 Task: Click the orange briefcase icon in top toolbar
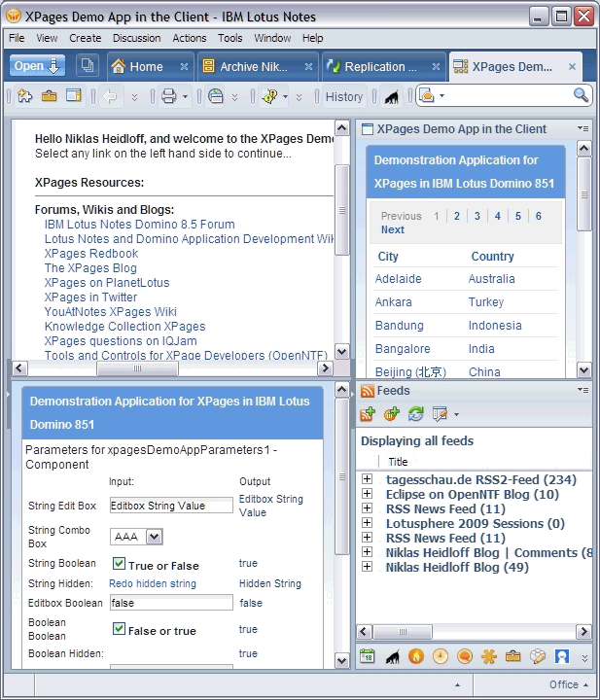point(49,96)
